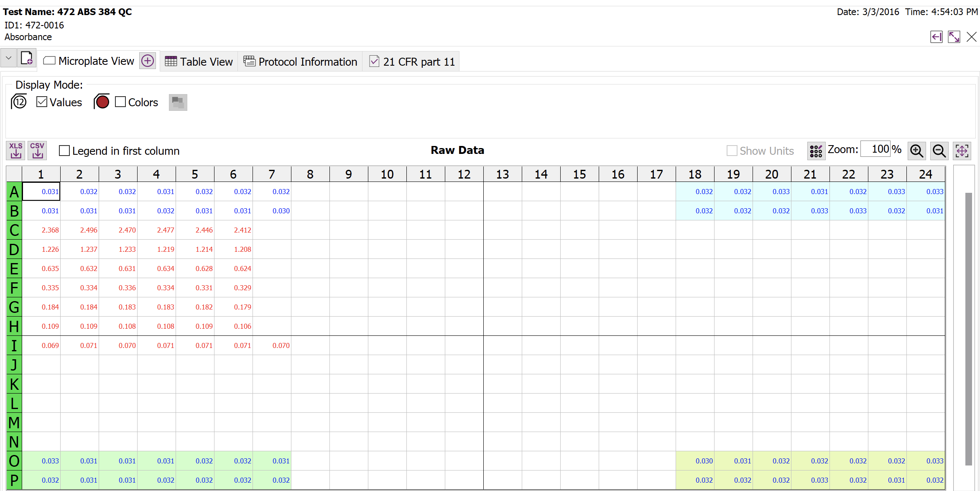
Task: Click the collapse panel left arrow icon
Action: (x=936, y=37)
